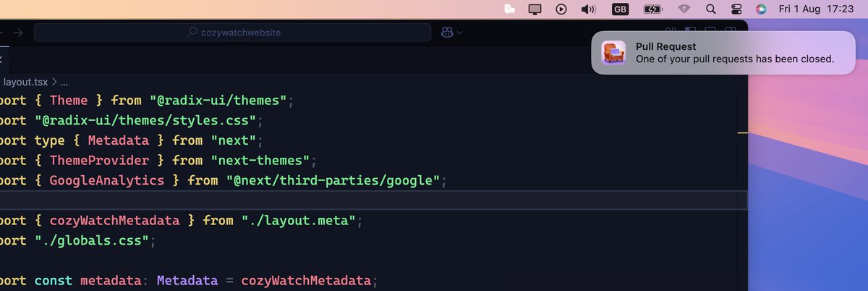
Task: Open the display mirroring menu bar icon
Action: click(x=535, y=9)
